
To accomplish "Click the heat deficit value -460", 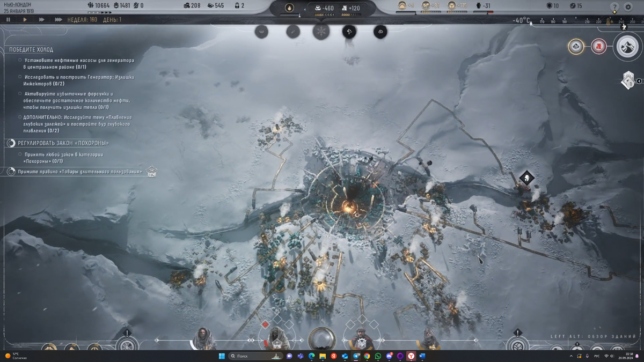I will (x=324, y=8).
